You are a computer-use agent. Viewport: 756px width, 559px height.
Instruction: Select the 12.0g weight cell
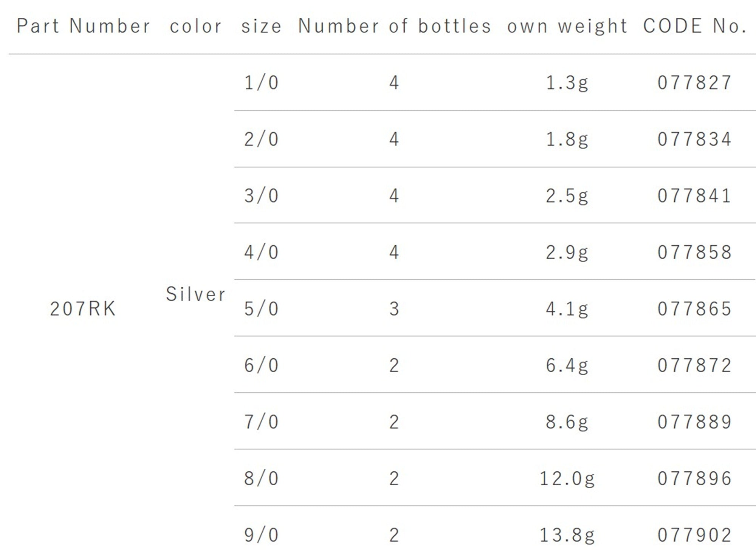[567, 479]
